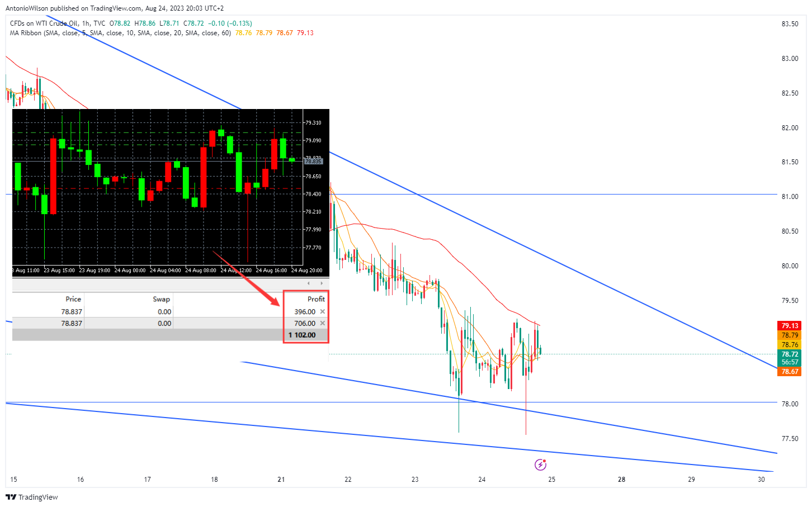This screenshot has width=812, height=507.
Task: Close the trade row with 706.00 profit
Action: [x=323, y=323]
